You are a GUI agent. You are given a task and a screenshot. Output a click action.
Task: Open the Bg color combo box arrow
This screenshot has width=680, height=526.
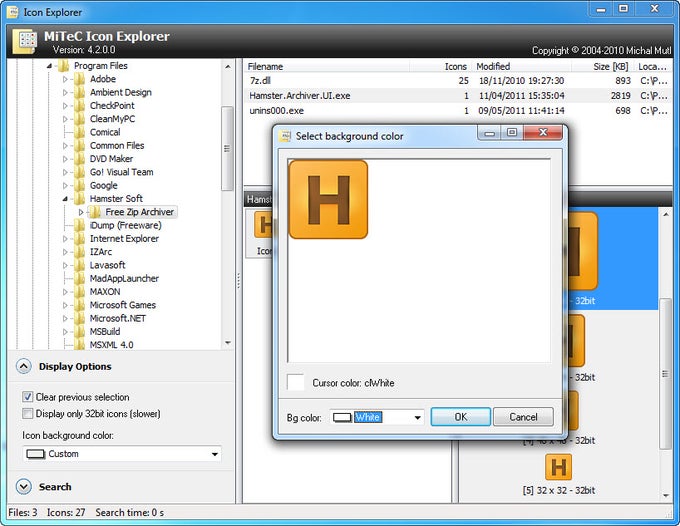pyautogui.click(x=417, y=418)
